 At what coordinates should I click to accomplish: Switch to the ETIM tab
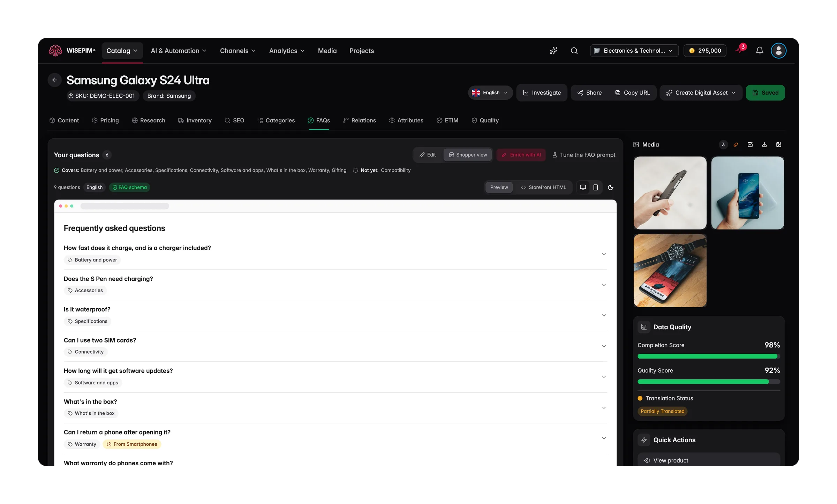447,121
